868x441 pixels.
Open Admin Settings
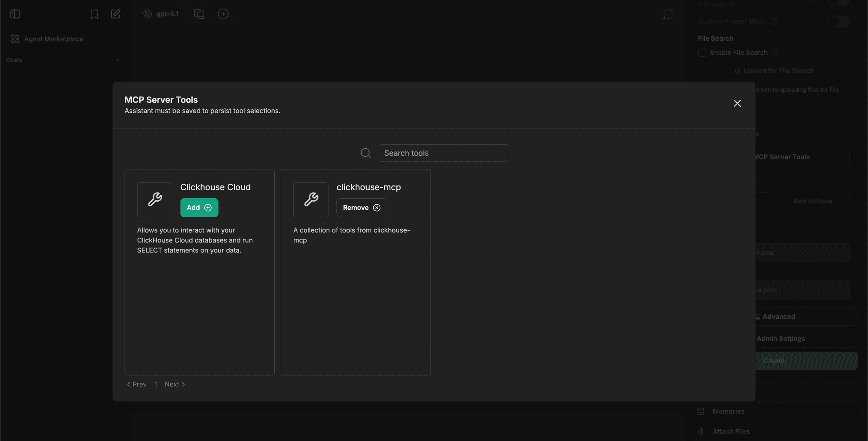[x=806, y=339]
